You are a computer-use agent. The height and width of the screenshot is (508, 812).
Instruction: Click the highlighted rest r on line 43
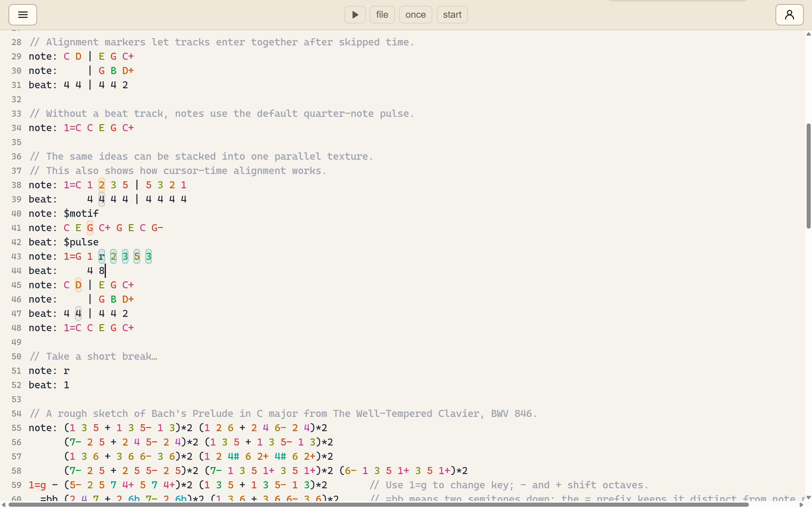[x=102, y=256]
